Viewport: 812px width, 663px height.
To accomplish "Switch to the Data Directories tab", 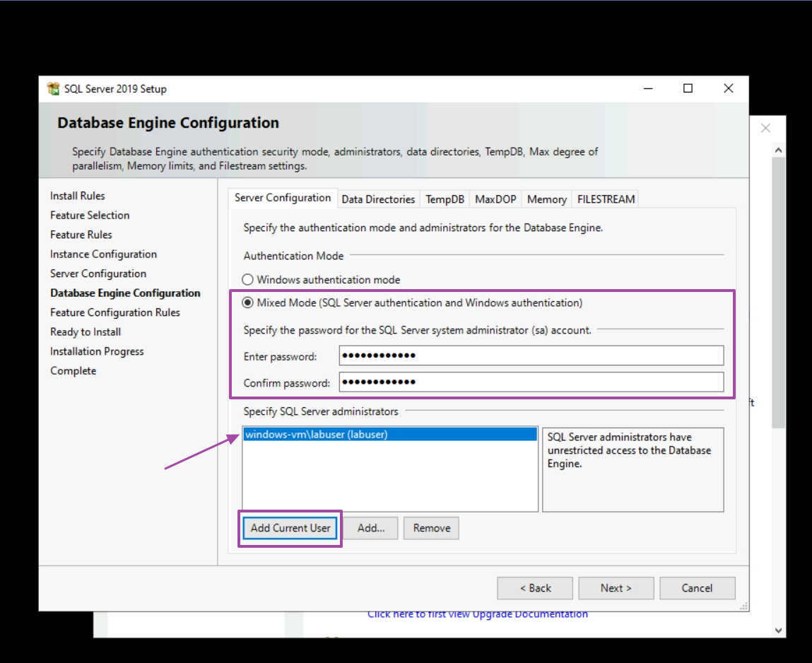I will coord(378,199).
